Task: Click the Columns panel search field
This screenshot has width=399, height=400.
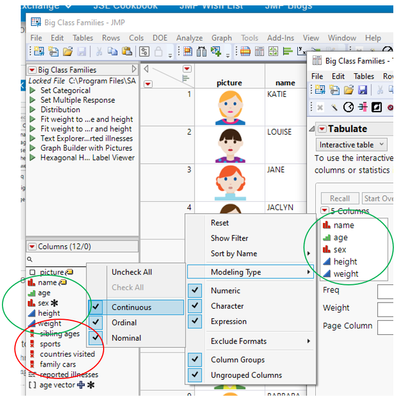Action: click(82, 259)
